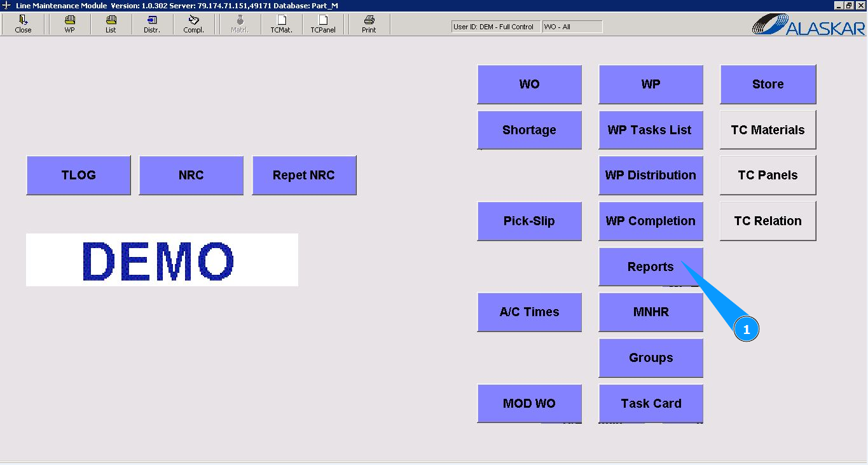868x465 pixels.
Task: Open the Store module
Action: (x=768, y=84)
